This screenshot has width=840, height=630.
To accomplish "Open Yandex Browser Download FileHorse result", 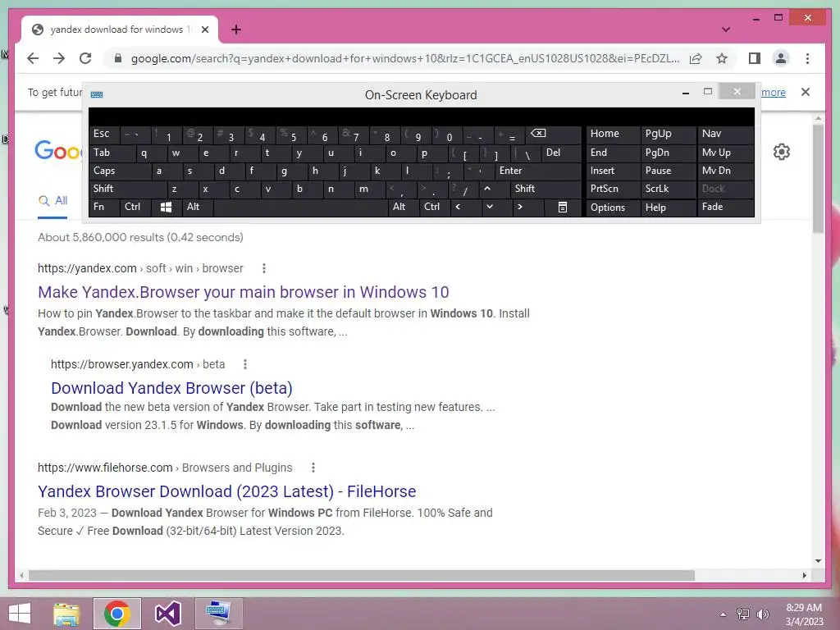I will (x=226, y=491).
